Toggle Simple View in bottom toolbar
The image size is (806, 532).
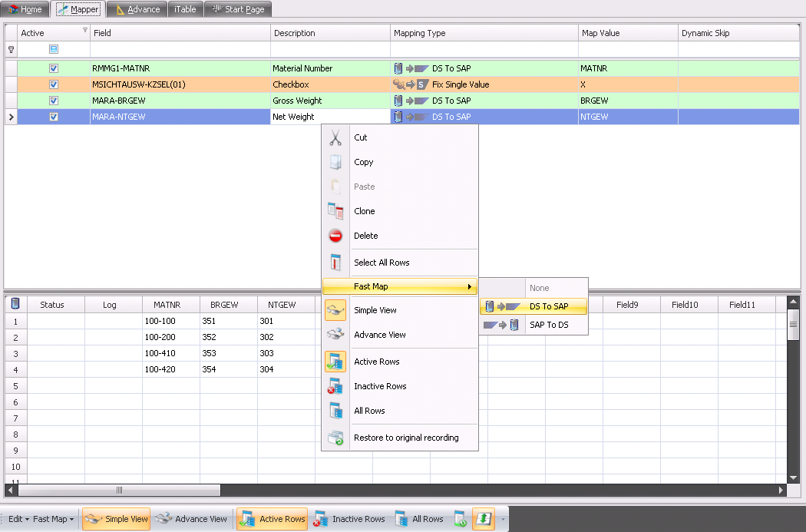click(x=116, y=519)
